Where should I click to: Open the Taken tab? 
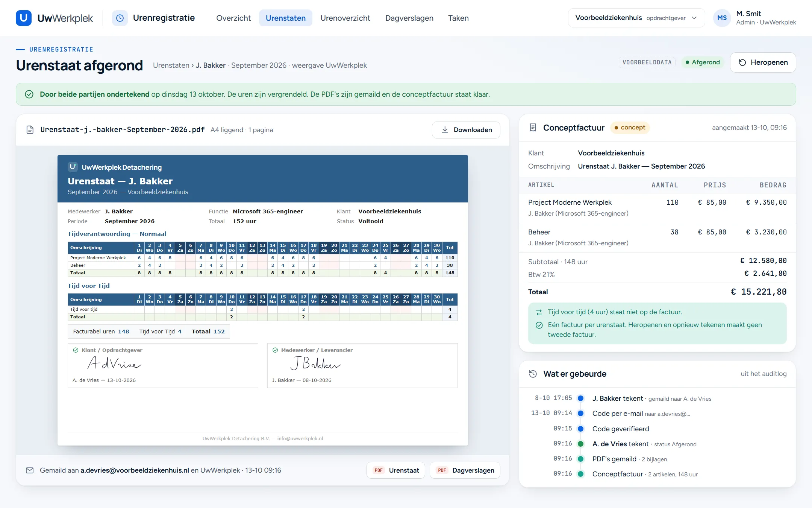point(458,18)
